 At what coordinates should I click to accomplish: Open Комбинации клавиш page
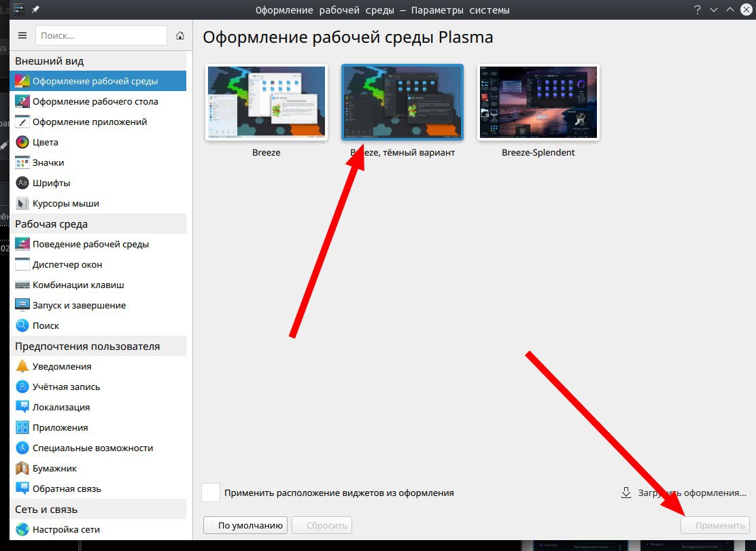click(98, 285)
